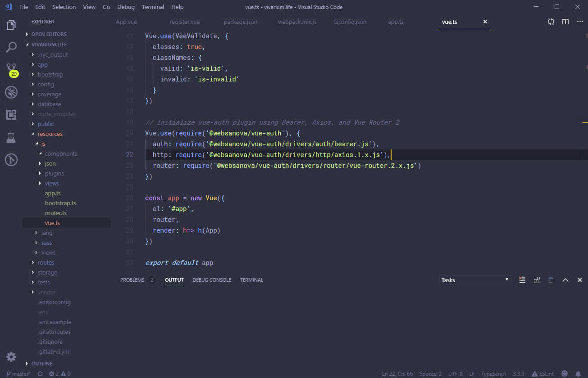Expand the tests folder
Screen dimensions: 588x378
point(44,283)
